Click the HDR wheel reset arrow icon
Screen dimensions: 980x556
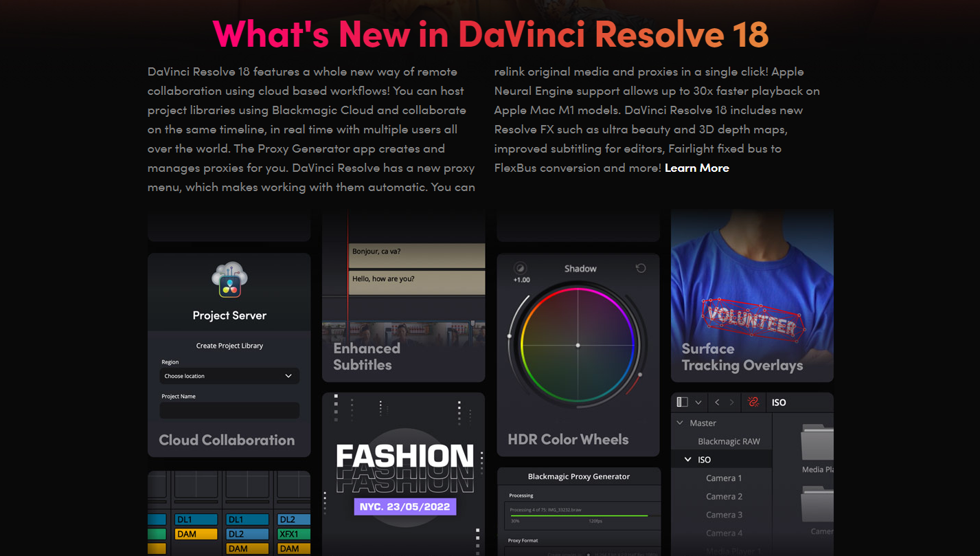click(x=641, y=268)
